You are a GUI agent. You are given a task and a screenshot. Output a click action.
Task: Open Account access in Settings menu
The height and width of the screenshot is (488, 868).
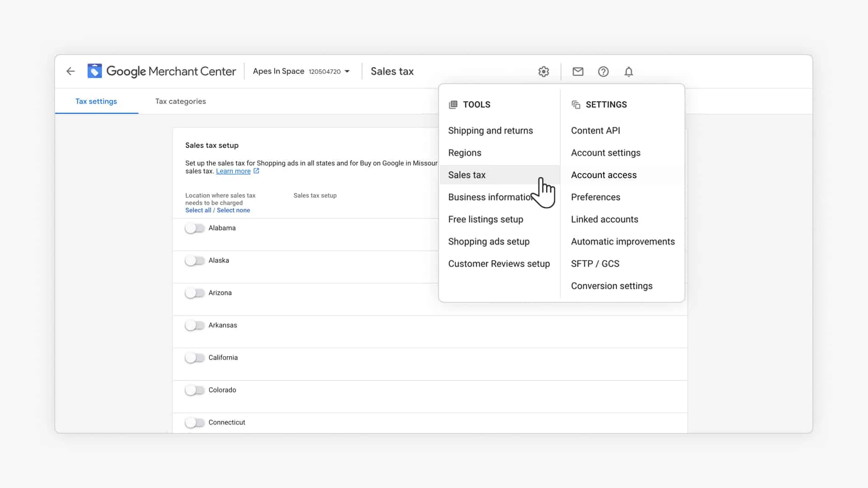[604, 175]
